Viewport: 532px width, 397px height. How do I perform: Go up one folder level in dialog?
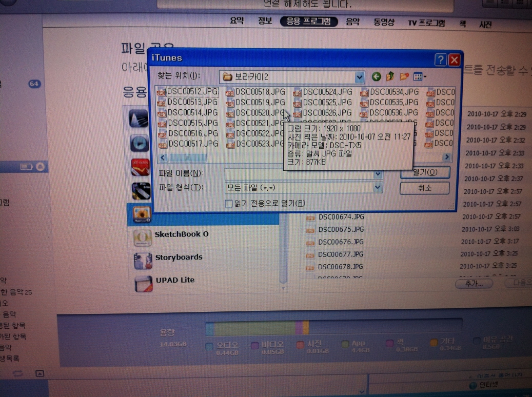coord(390,76)
